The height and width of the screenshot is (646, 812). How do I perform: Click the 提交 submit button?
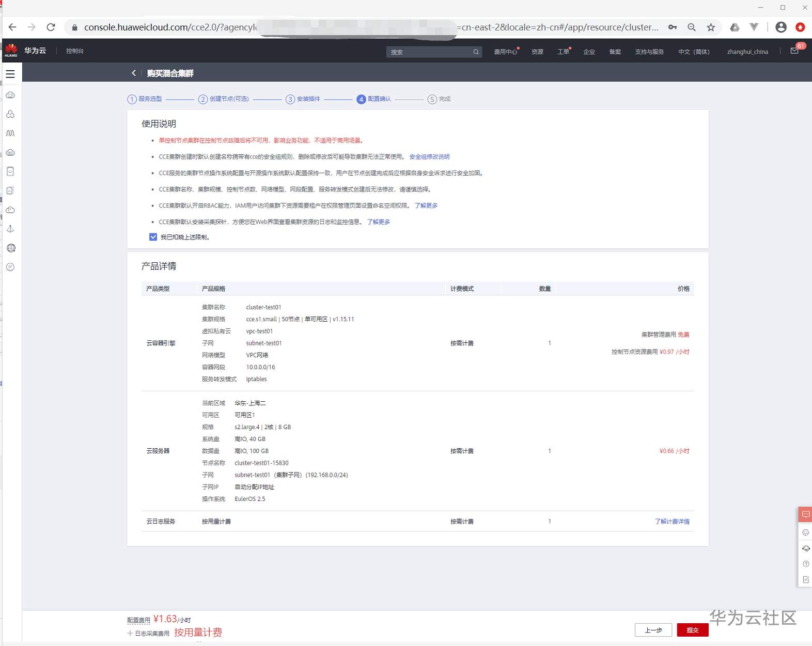[693, 630]
